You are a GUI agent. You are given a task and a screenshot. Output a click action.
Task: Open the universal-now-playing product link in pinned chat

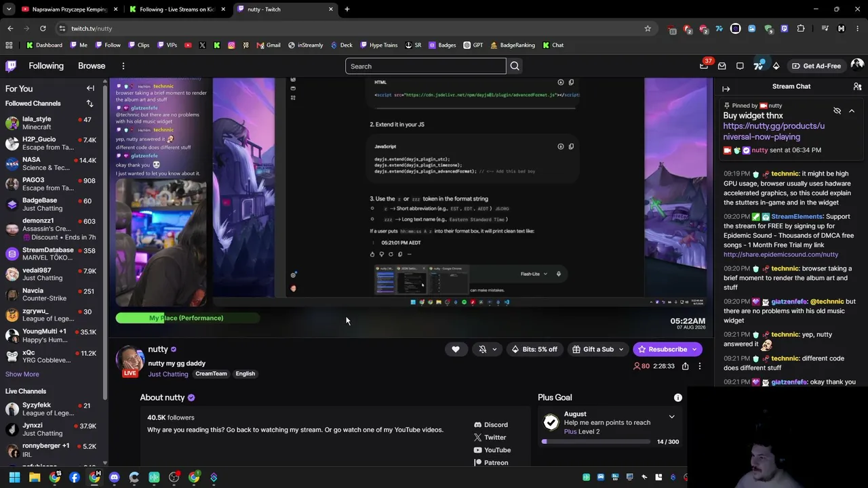point(774,131)
